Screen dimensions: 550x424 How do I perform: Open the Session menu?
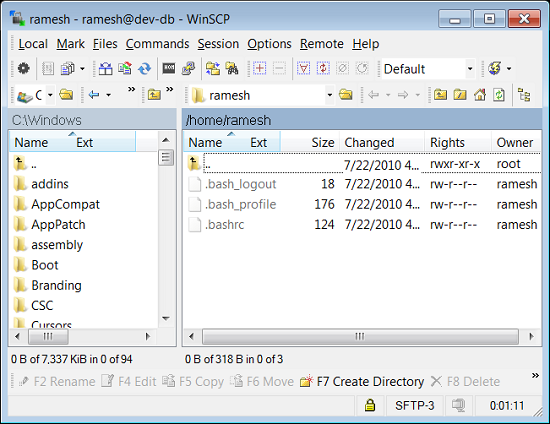218,44
